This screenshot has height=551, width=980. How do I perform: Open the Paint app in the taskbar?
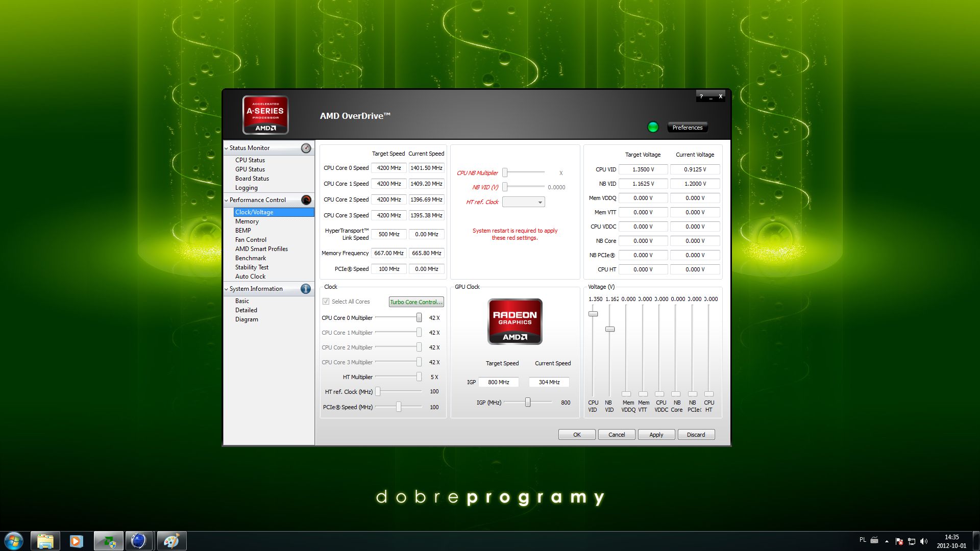pyautogui.click(x=171, y=540)
